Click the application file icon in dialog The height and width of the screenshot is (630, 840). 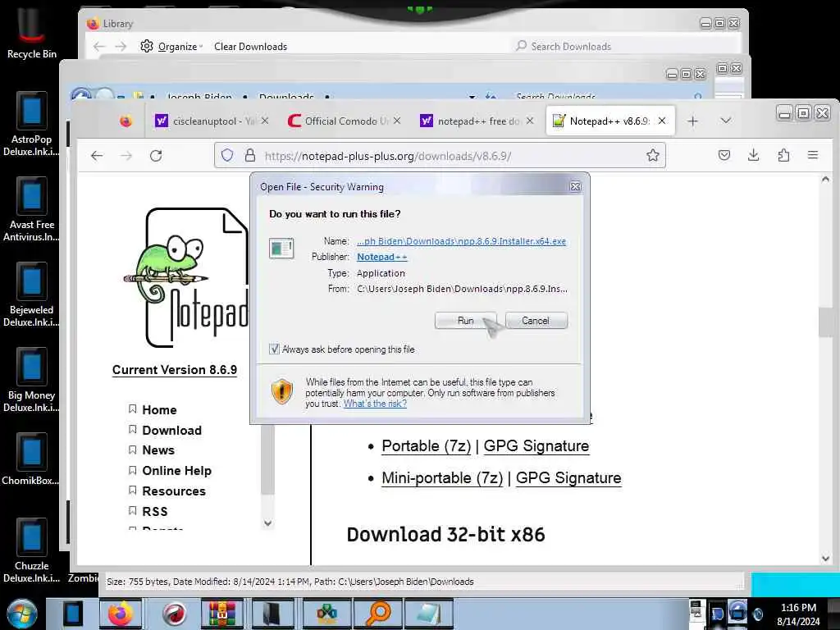pos(281,248)
